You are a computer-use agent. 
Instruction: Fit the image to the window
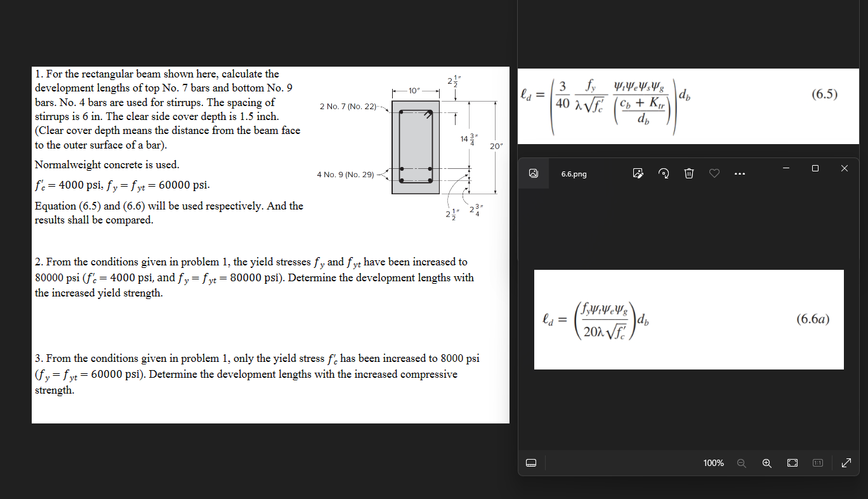792,463
